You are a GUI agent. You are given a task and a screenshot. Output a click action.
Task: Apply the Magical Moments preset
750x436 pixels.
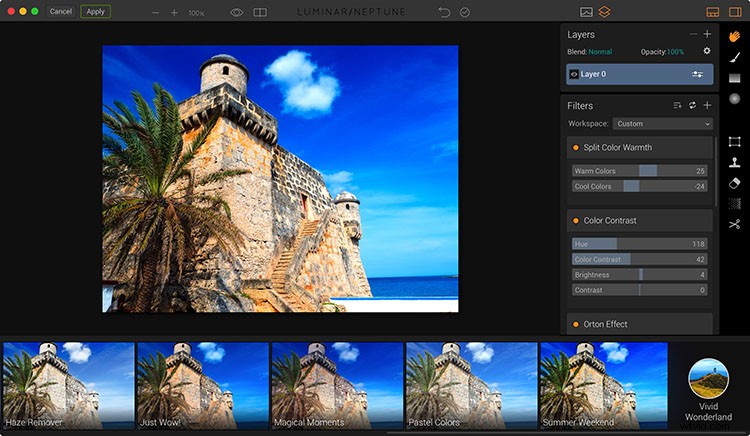pos(337,385)
